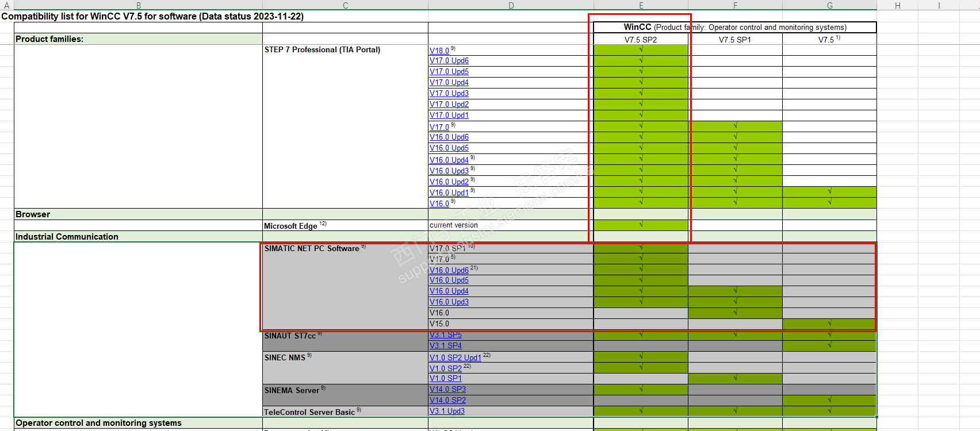Select the 'V7.5 SP1' column heading cell
This screenshot has width=980, height=431.
click(736, 39)
